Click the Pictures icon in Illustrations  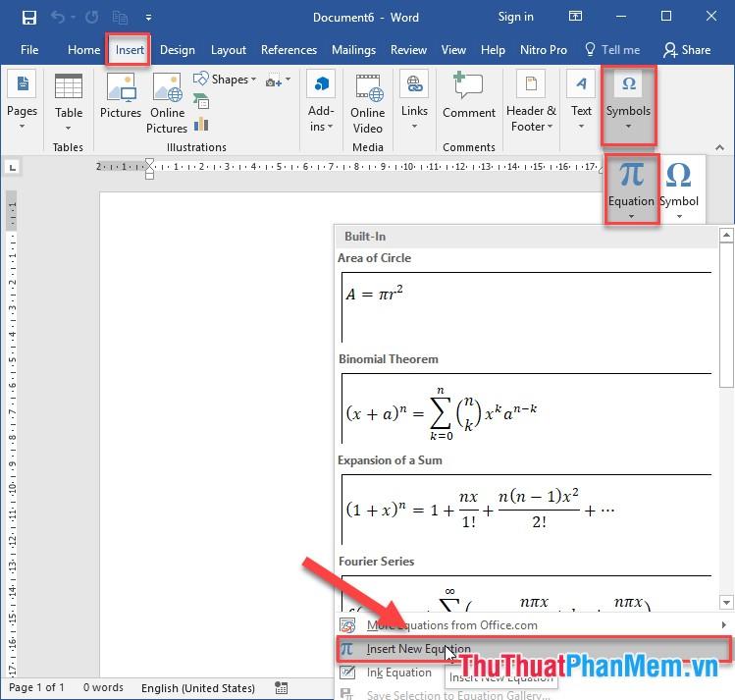[x=121, y=97]
